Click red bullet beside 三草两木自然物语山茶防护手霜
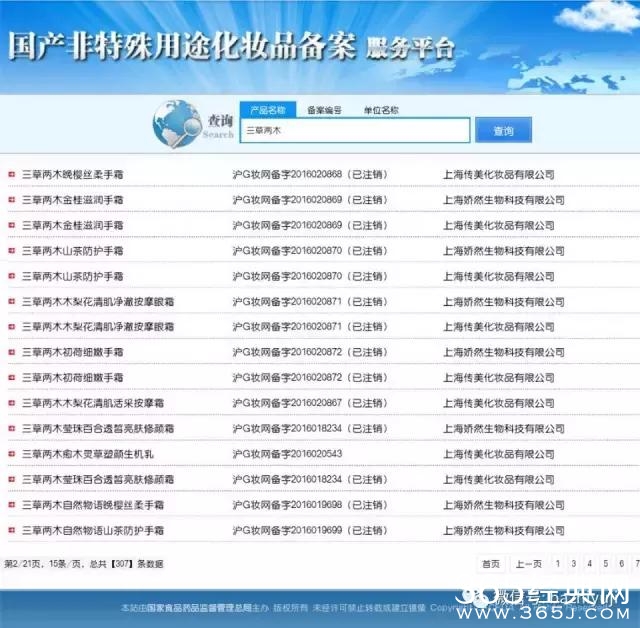This screenshot has height=628, width=640. [11, 530]
